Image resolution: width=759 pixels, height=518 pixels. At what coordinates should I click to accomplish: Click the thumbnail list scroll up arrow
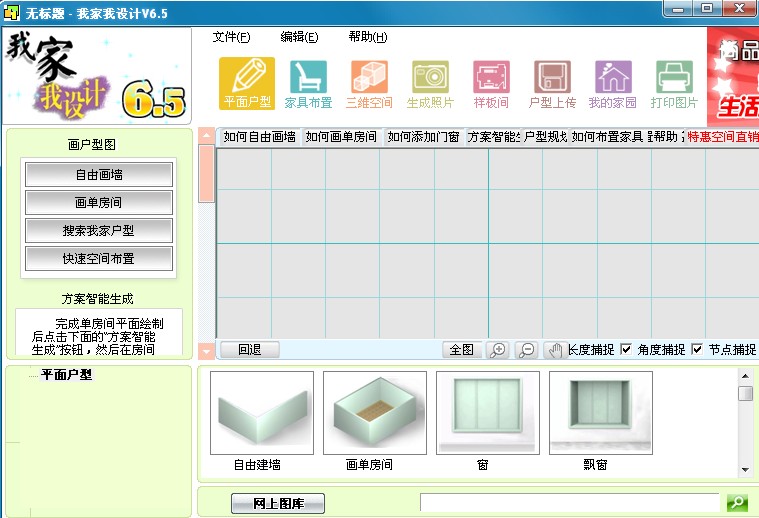pyautogui.click(x=745, y=376)
